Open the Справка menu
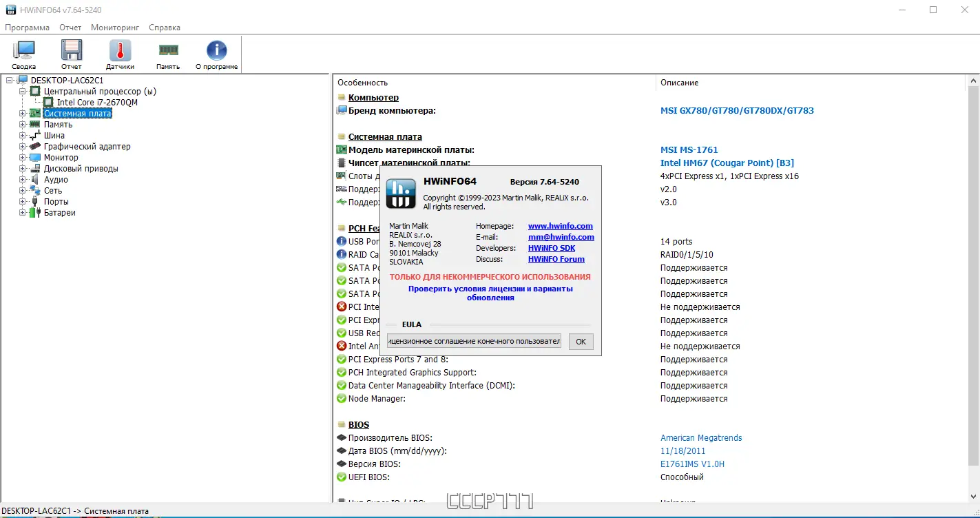This screenshot has height=518, width=980. pos(165,28)
